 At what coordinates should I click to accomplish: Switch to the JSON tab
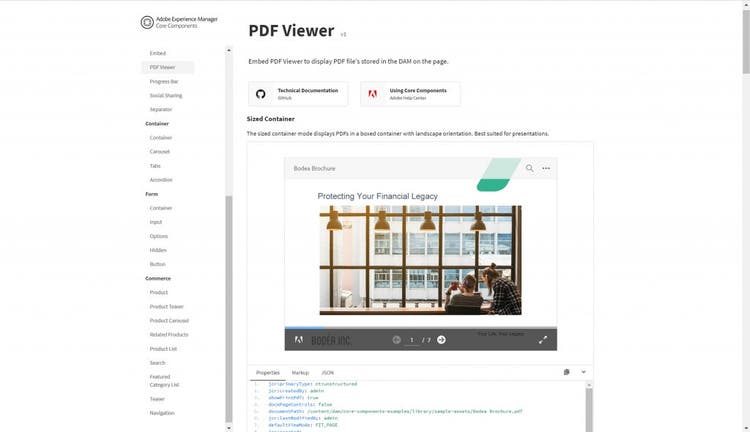(327, 372)
